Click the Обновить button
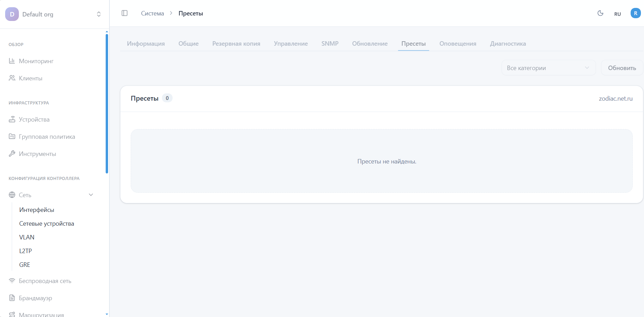 point(622,68)
